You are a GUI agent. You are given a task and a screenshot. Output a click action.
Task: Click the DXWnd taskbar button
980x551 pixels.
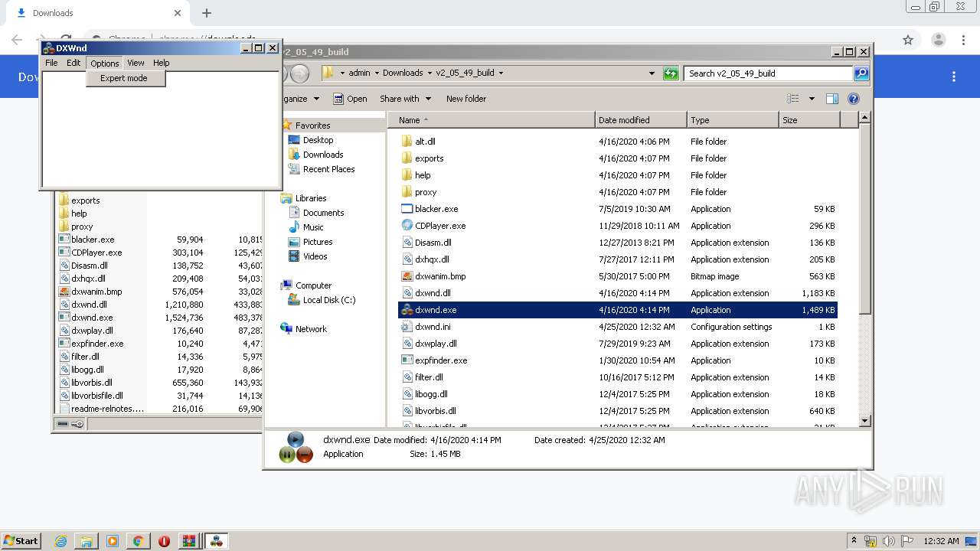[216, 541]
